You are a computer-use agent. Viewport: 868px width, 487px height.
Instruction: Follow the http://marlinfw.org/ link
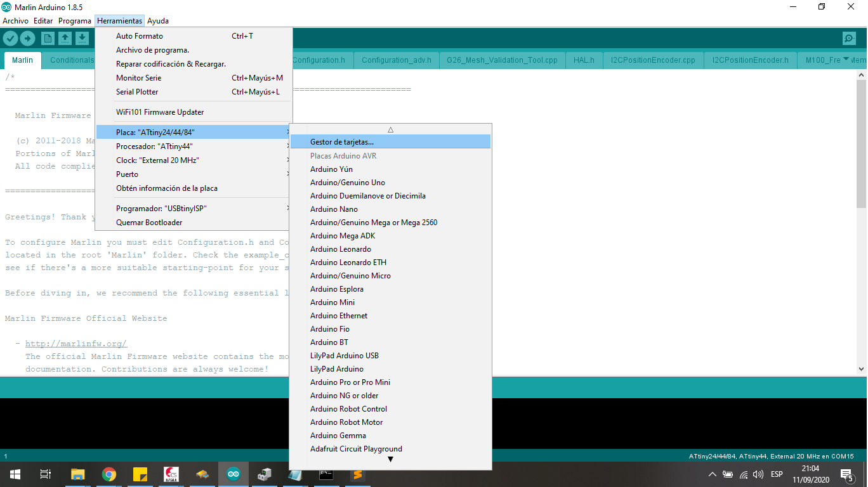tap(76, 344)
